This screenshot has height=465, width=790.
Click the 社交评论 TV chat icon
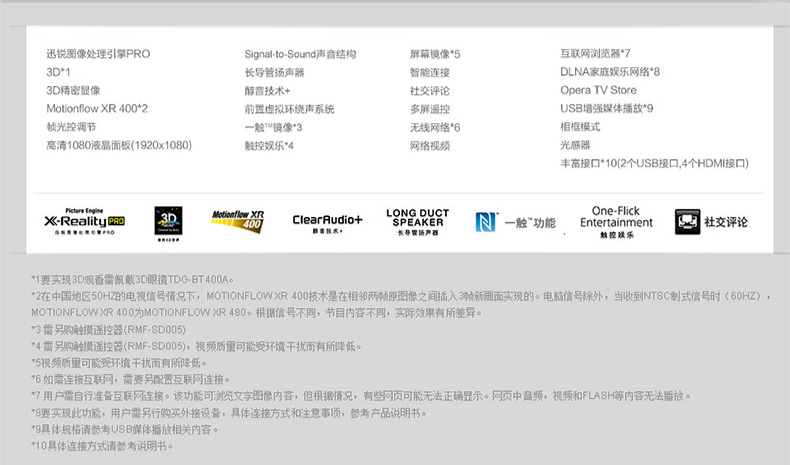pos(687,222)
